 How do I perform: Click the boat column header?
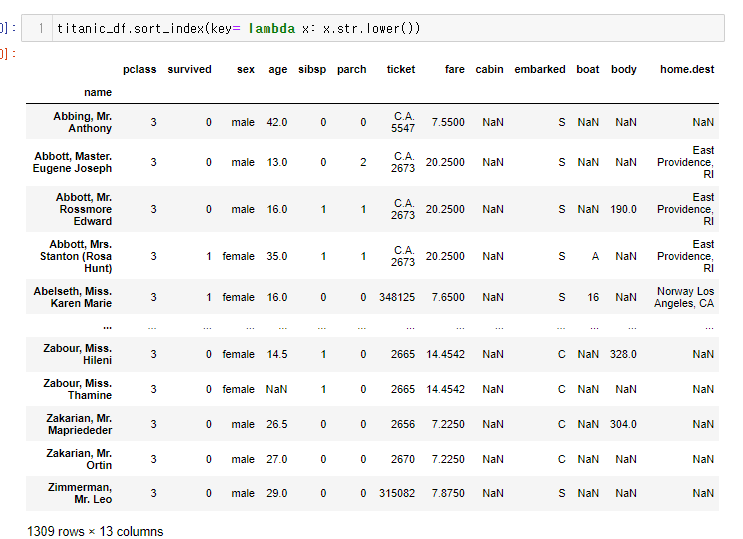[588, 69]
